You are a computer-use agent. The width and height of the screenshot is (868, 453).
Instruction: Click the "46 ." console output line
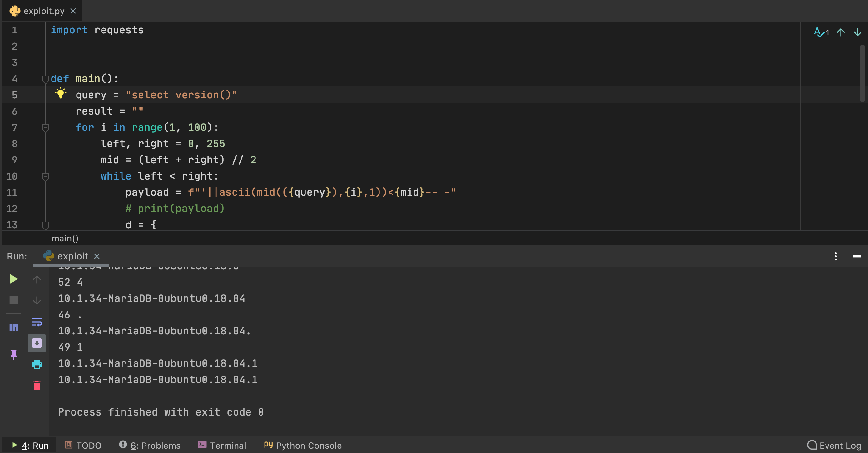(x=70, y=315)
